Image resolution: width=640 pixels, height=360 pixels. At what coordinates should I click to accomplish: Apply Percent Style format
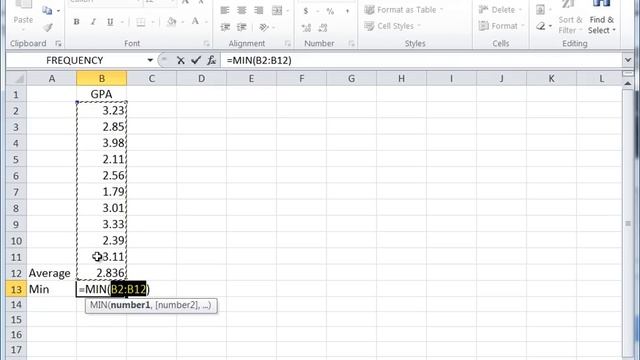[x=330, y=11]
